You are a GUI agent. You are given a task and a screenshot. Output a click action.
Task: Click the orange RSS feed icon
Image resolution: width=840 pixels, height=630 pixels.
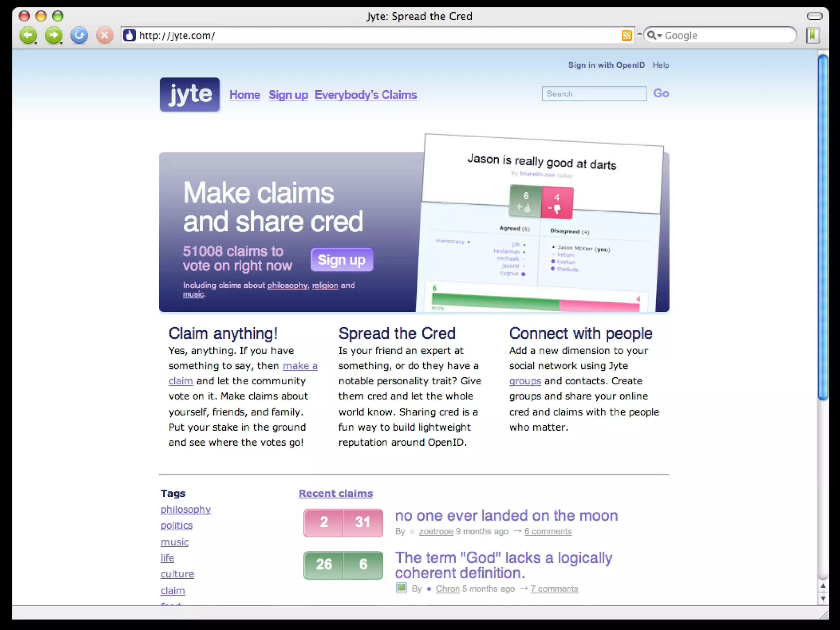626,36
